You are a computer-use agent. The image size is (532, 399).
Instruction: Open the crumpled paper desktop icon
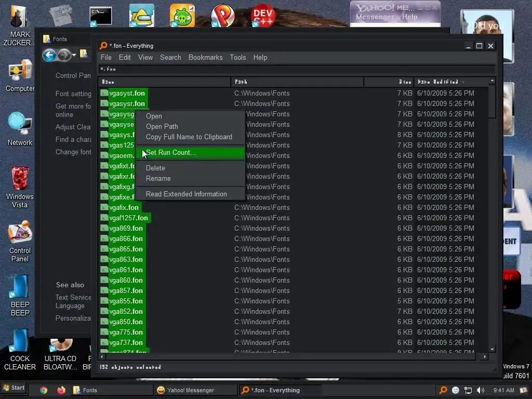pos(60,16)
